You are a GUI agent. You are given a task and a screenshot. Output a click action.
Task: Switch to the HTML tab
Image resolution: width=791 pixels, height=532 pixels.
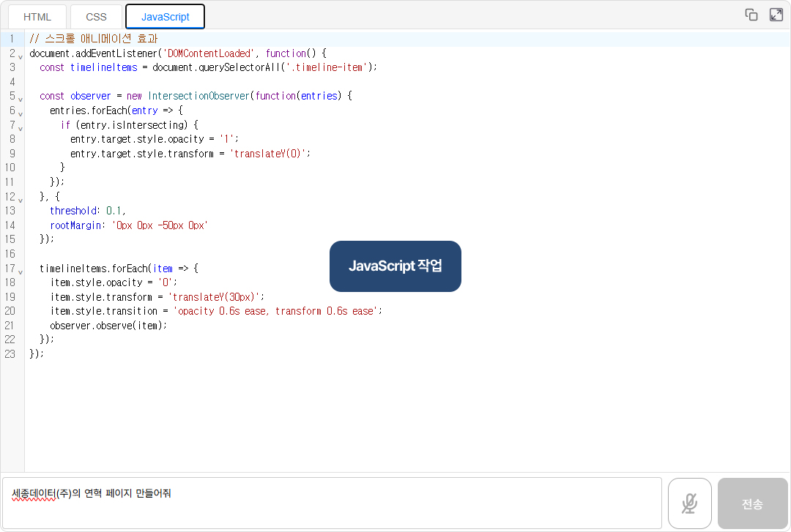37,16
